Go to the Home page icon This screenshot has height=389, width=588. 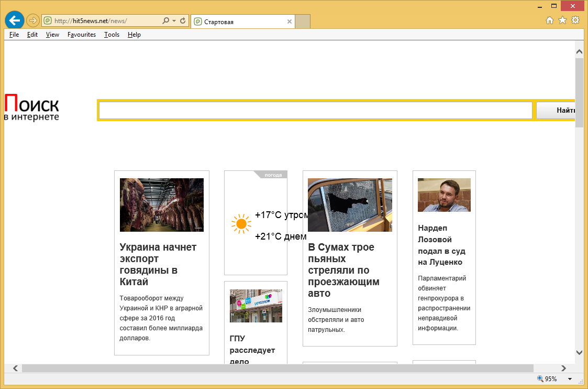pyautogui.click(x=549, y=20)
